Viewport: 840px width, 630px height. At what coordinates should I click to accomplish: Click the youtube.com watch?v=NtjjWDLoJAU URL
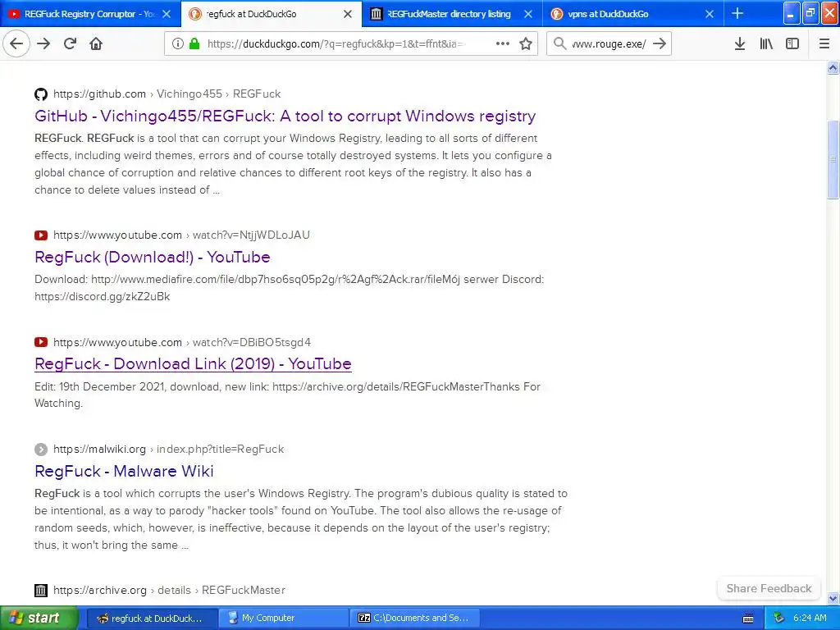coord(181,235)
